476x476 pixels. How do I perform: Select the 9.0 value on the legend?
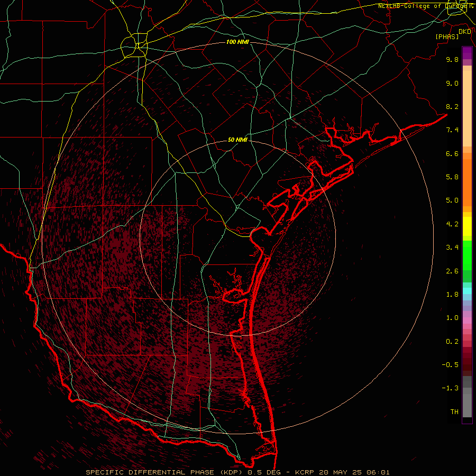[x=452, y=83]
